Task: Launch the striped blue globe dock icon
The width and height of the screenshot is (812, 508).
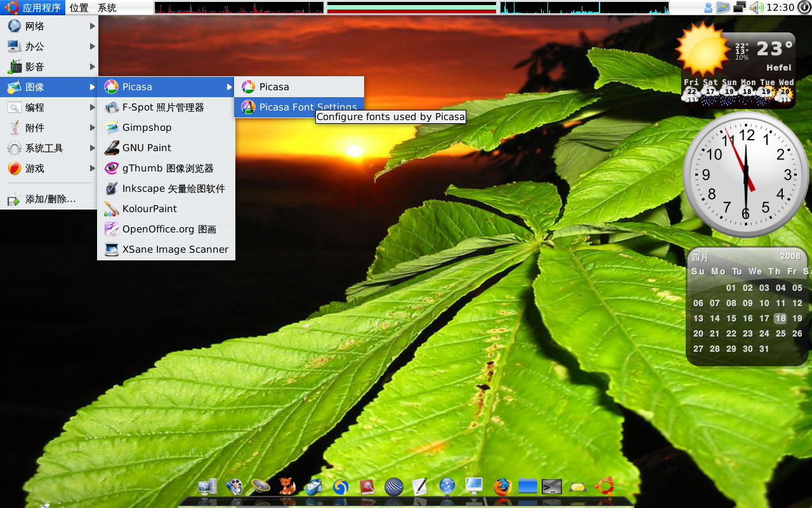Action: [x=394, y=487]
